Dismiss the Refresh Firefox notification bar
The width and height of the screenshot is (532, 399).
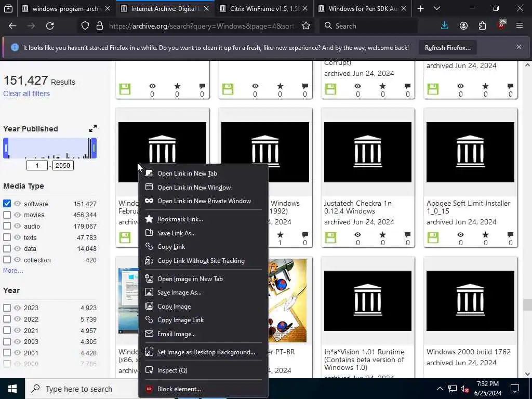519,47
